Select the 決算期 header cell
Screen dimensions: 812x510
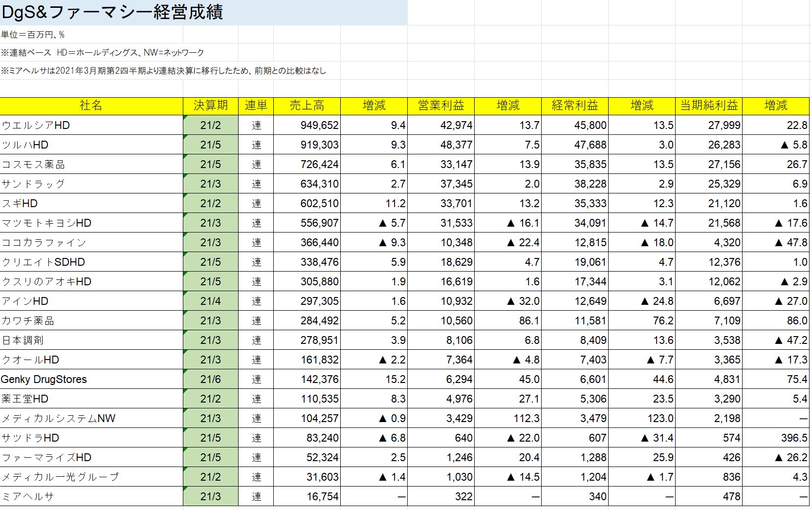210,106
